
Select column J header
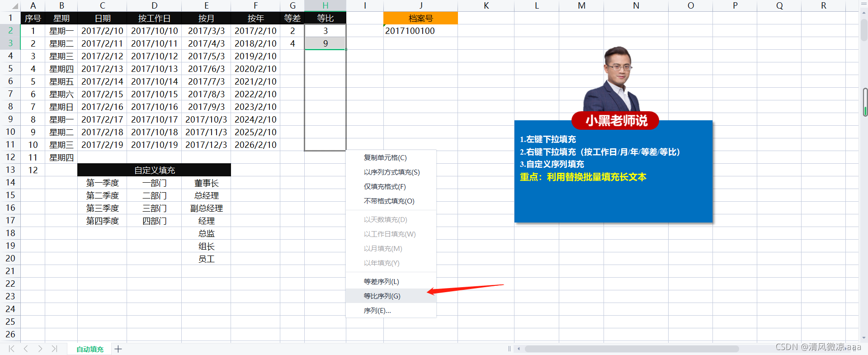tap(420, 5)
